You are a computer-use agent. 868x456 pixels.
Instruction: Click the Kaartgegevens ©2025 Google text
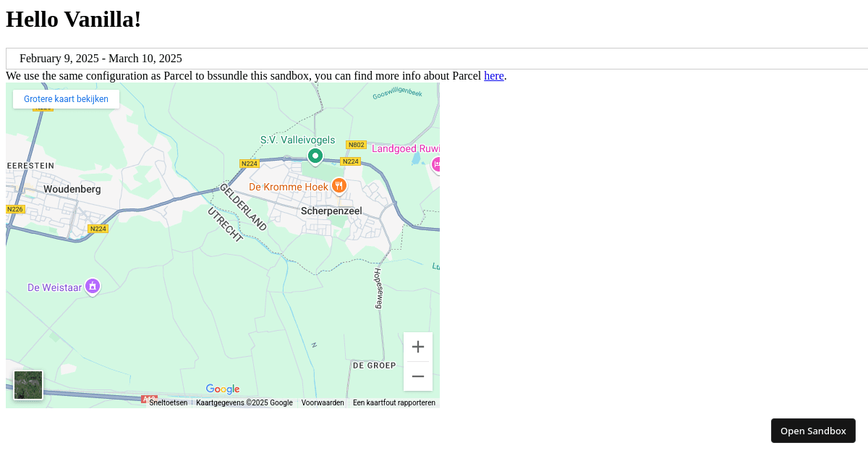244,403
